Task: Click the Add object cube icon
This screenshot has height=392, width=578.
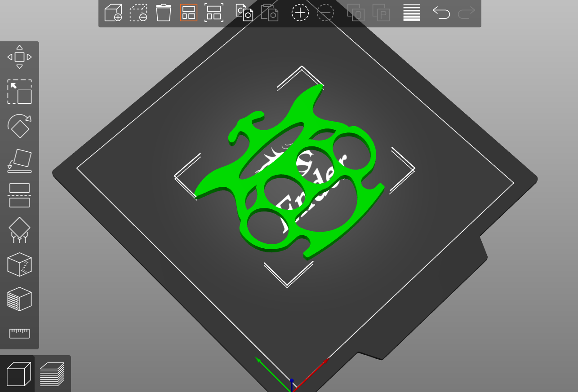Action: [113, 13]
